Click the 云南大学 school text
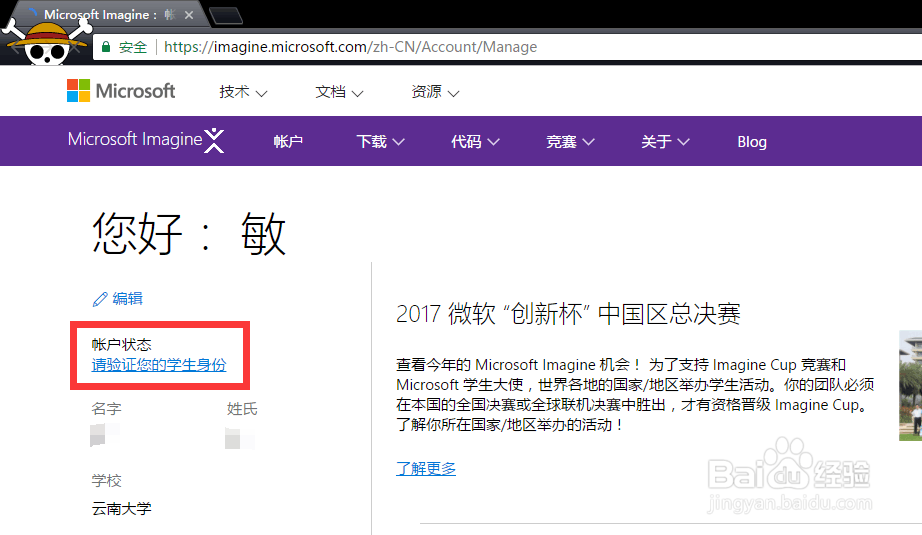 point(122,509)
